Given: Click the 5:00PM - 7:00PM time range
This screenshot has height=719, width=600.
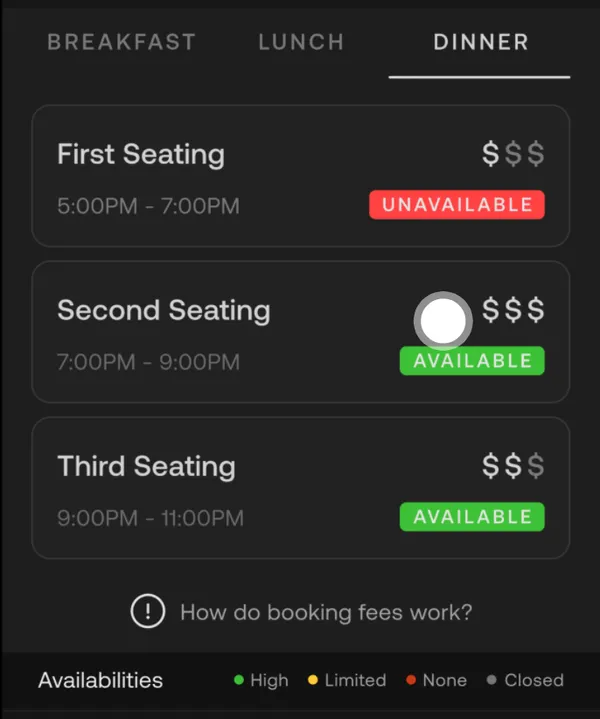Looking at the screenshot, I should tap(148, 206).
